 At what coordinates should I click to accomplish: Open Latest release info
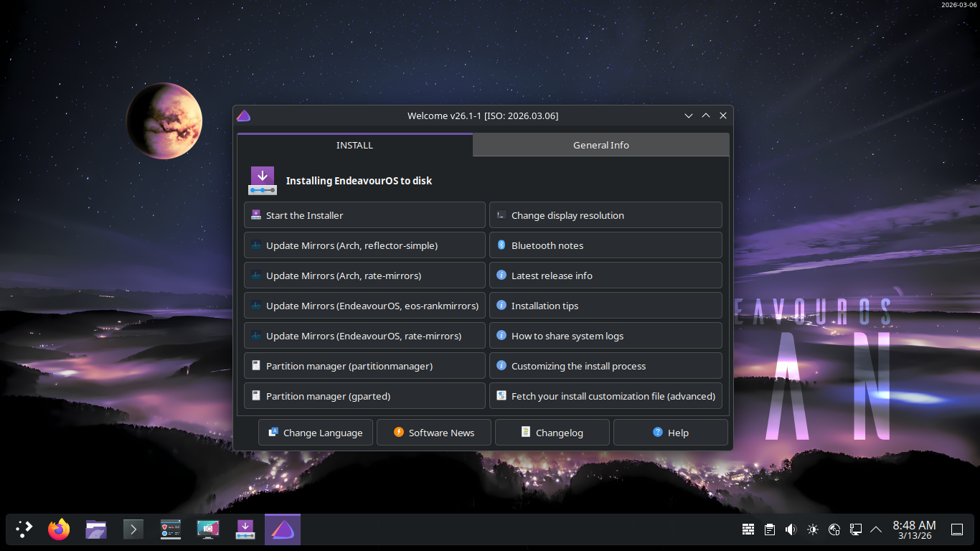[606, 275]
